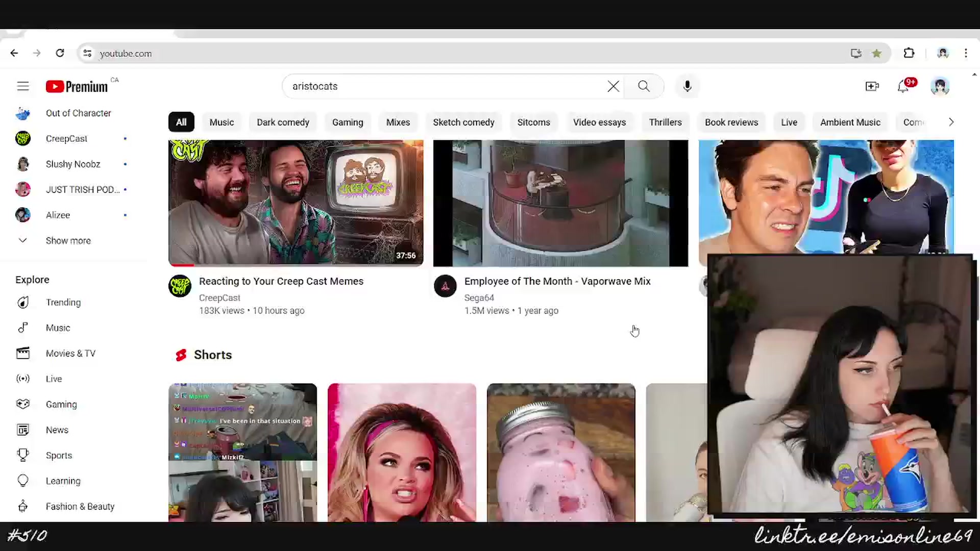Open the Chrome profile avatar
Image resolution: width=980 pixels, height=551 pixels.
(943, 53)
